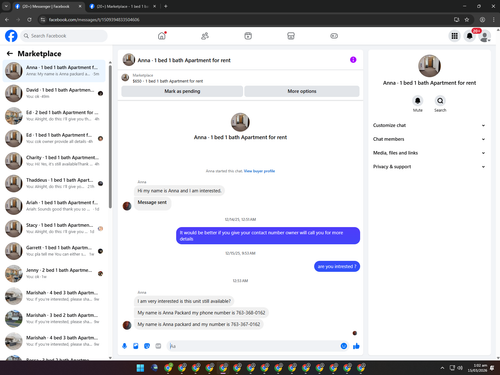
Task: Open the View buyer profile link
Action: click(259, 171)
